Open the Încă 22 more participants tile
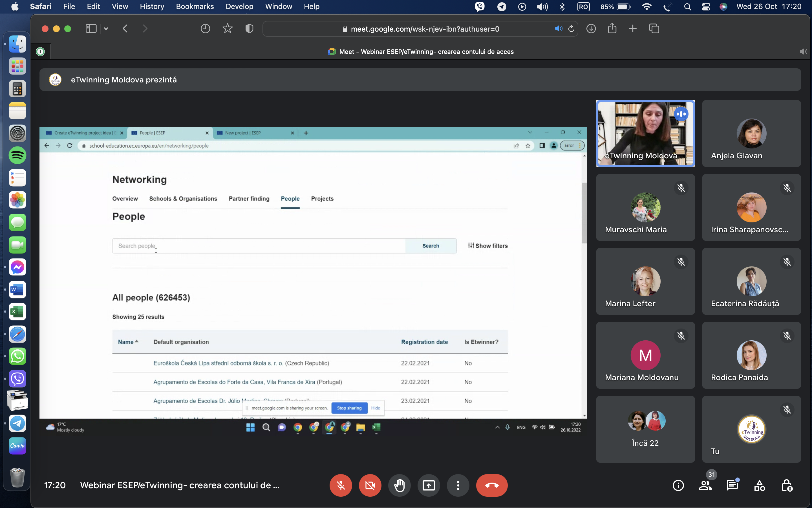This screenshot has width=812, height=508. tap(645, 429)
